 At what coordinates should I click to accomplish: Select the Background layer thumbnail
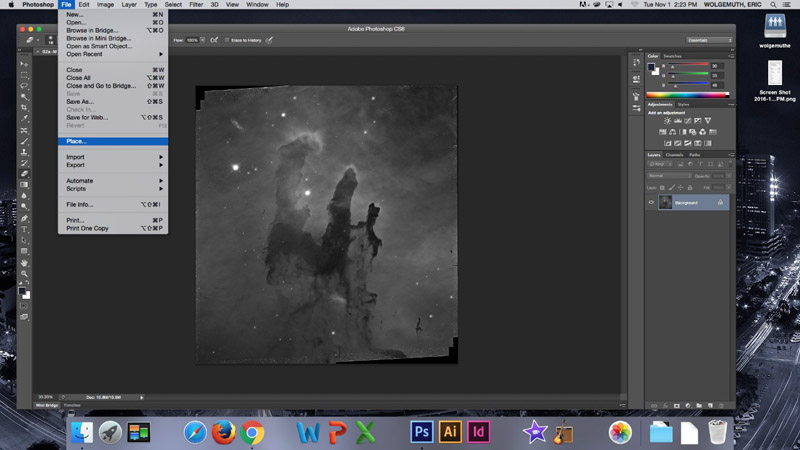click(x=665, y=202)
